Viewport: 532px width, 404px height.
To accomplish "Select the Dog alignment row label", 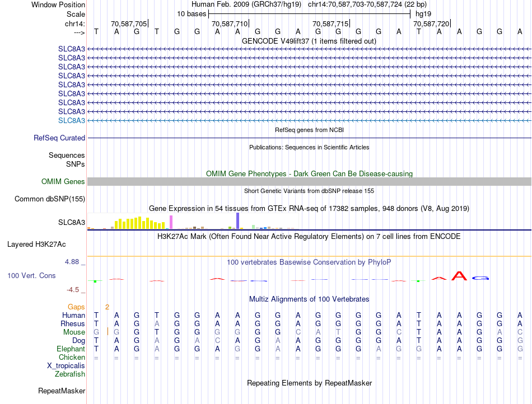I will (x=78, y=341).
